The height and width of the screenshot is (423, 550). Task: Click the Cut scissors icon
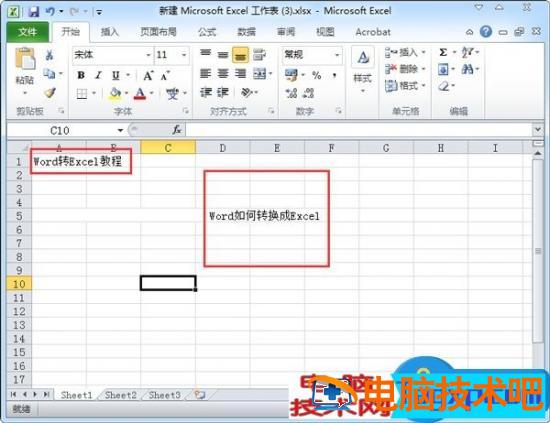(x=49, y=55)
